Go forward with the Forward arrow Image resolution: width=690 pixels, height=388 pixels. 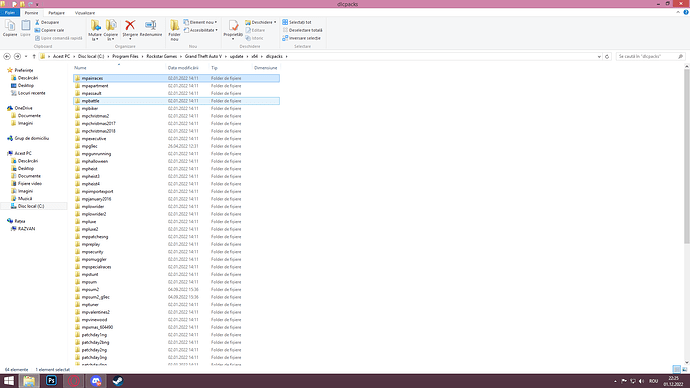click(x=17, y=56)
